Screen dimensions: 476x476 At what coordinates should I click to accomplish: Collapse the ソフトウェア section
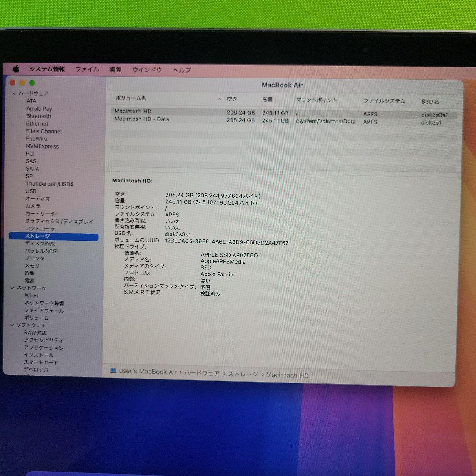12,325
